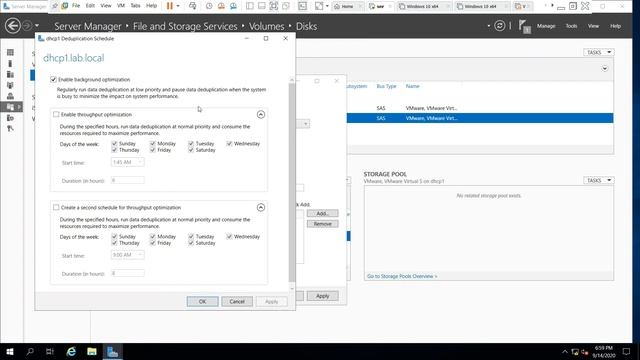Image resolution: width=640 pixels, height=360 pixels.
Task: Click the VMware send Ctrl+Alt+Del icon
Action: (x=193, y=6)
